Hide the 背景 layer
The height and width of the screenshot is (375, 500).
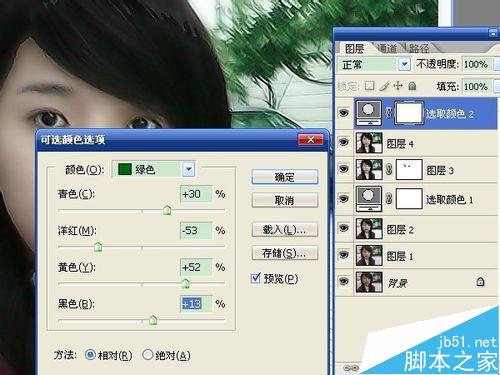tap(344, 282)
